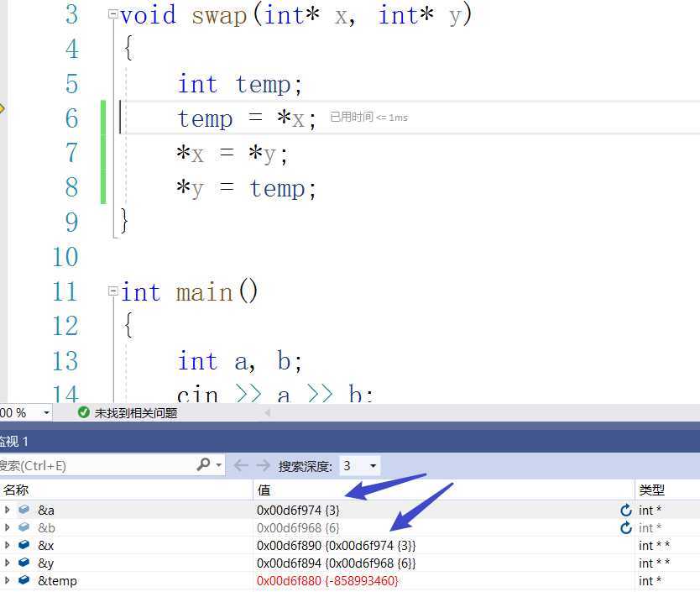The image size is (700, 592).
Task: Expand the &b watch row
Action: tap(8, 527)
